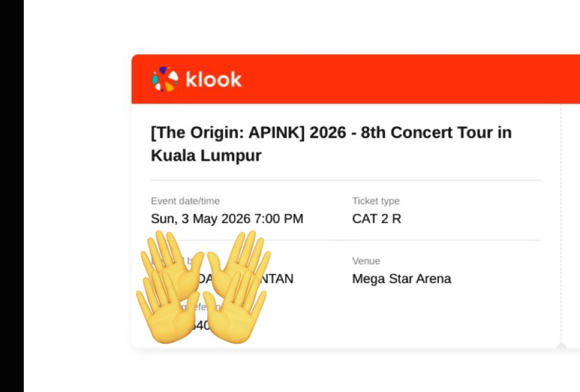Click the dotted ticket perforation line
The image size is (580, 392).
561,224
